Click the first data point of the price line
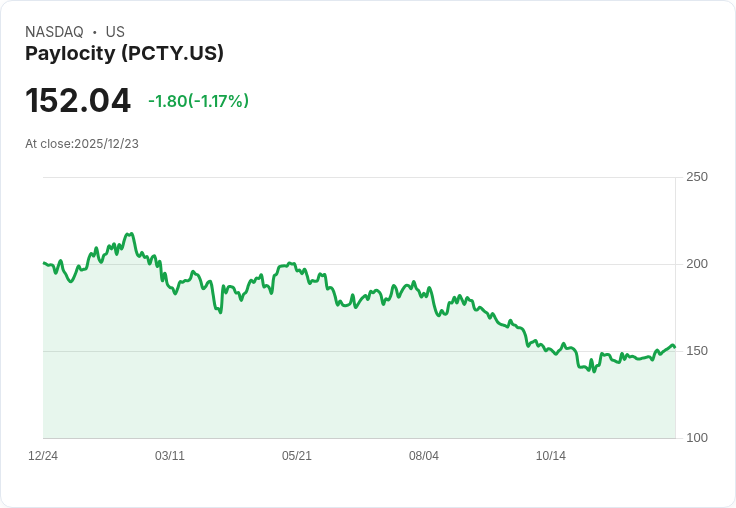Screen dimensions: 736x508 coord(44,263)
